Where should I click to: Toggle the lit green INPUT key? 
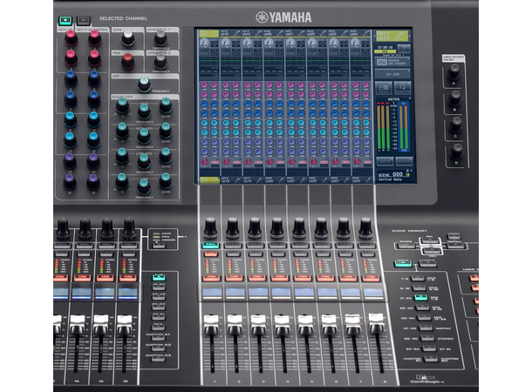pyautogui.click(x=403, y=263)
